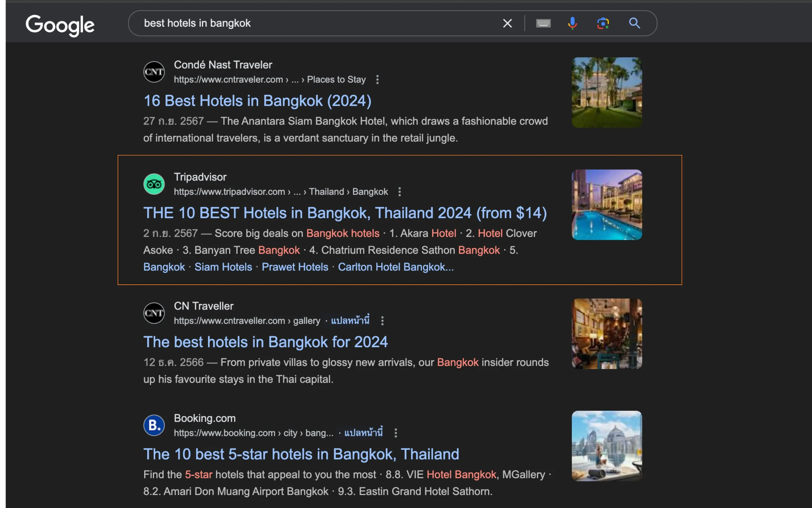This screenshot has width=812, height=508.
Task: Open 'THE 10 BEST Hotels in Bangkok, Thailand 2024' link
Action: pos(345,213)
